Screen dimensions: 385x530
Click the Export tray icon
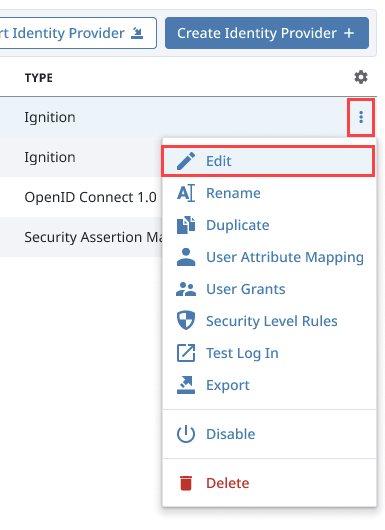[x=186, y=385]
